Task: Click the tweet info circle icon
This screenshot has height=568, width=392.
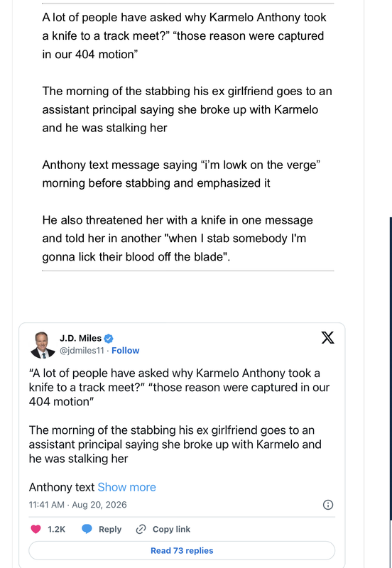Action: pos(328,505)
